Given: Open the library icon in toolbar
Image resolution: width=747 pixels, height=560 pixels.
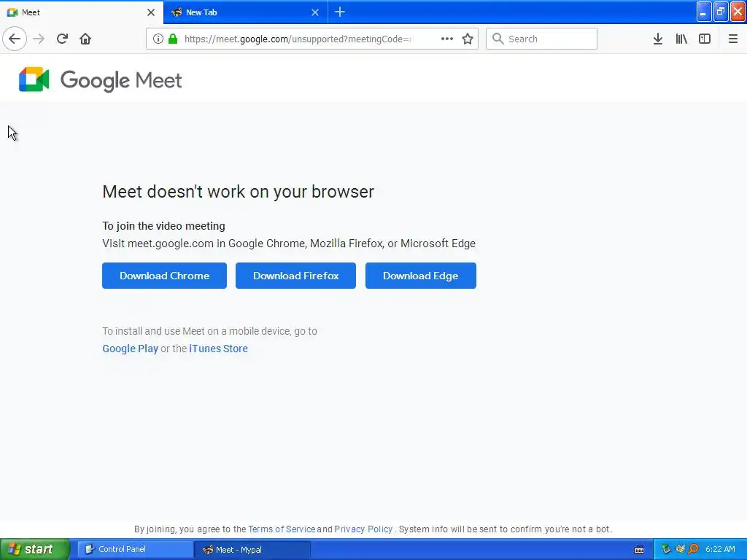Looking at the screenshot, I should [681, 39].
